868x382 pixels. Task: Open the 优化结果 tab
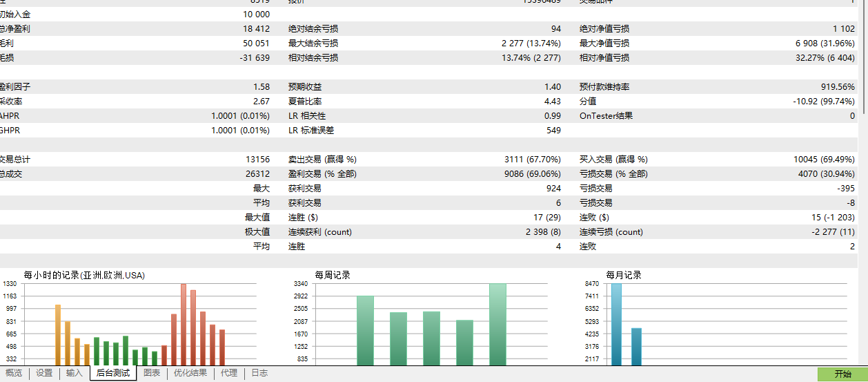click(x=190, y=373)
